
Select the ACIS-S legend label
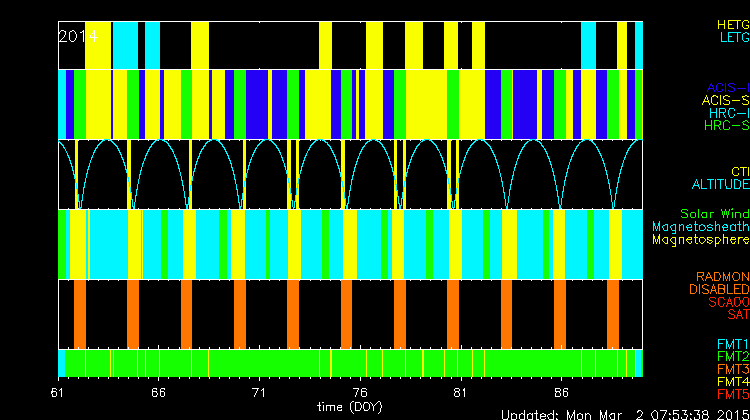click(x=725, y=100)
